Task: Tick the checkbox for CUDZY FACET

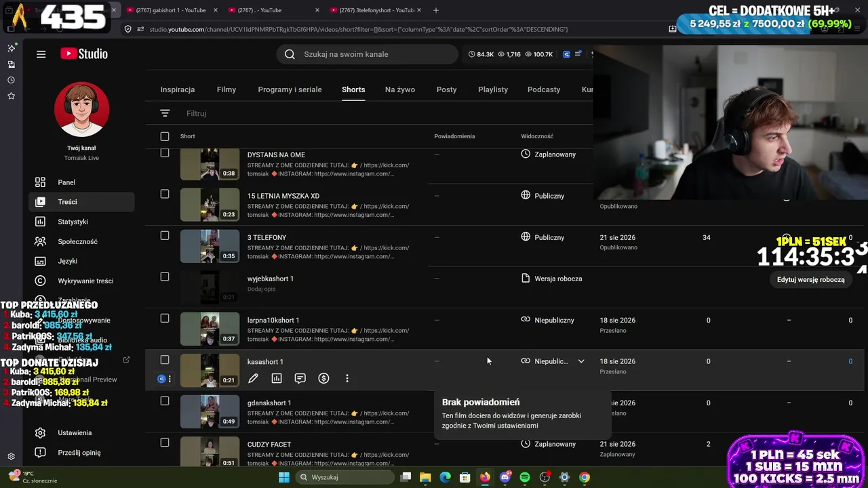Action: 165,443
